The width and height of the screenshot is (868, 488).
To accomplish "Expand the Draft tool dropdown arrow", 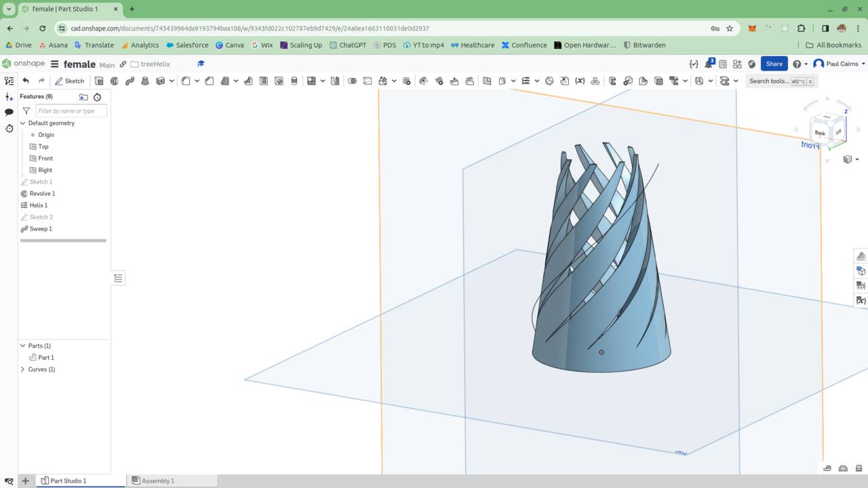I will point(236,81).
